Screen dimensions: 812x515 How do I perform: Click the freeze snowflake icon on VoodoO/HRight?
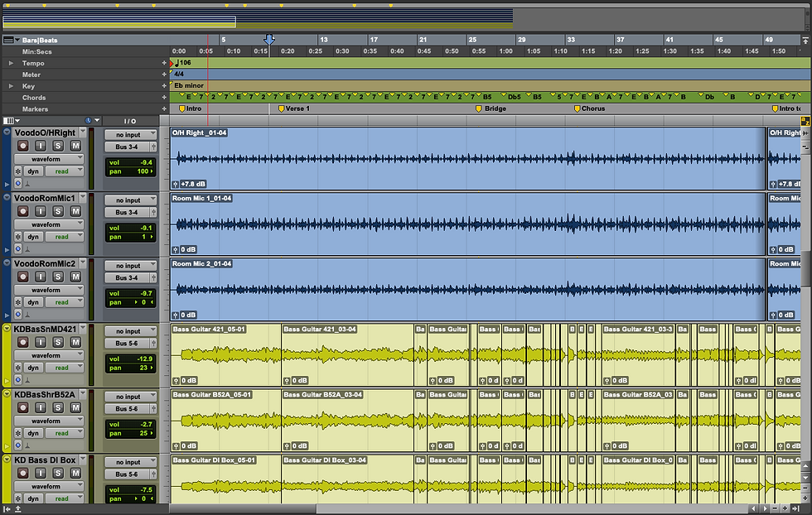tap(18, 171)
